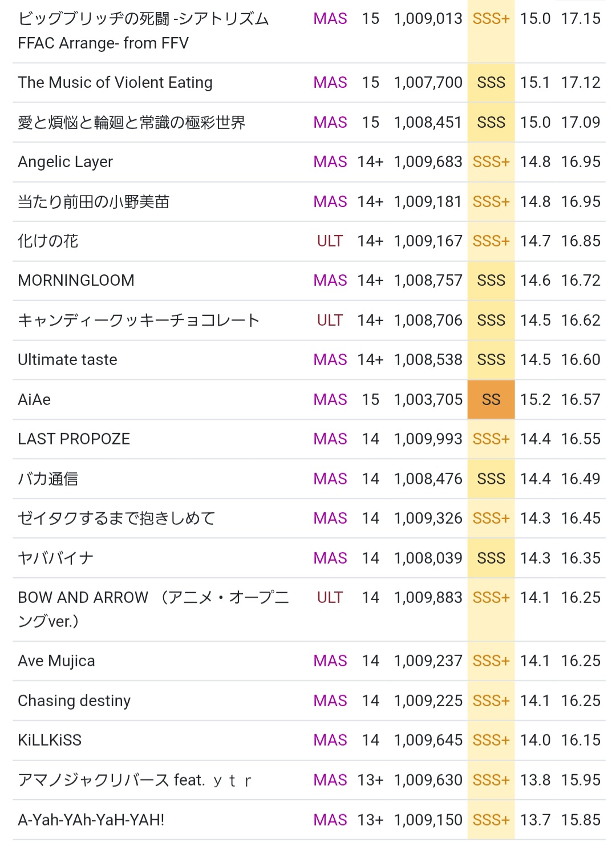
Task: Open the song 'The Music of Violent Eating'
Action: 115,83
